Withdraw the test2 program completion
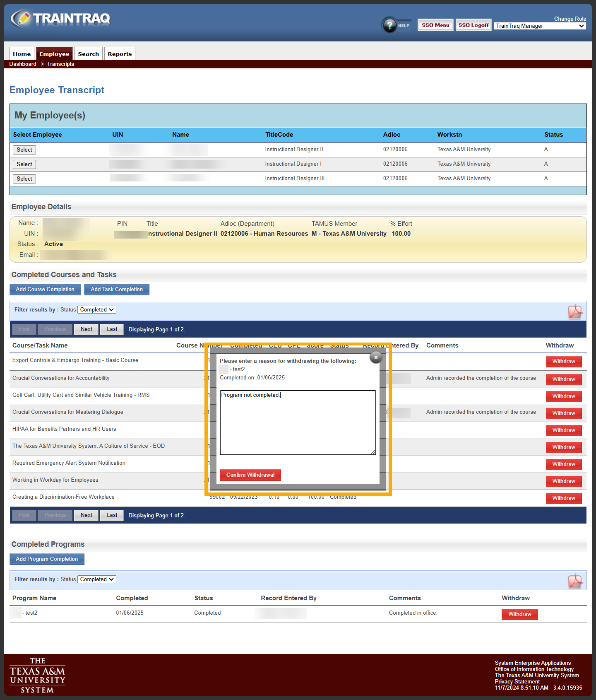Viewport: 596px width, 700px height. 519,614
